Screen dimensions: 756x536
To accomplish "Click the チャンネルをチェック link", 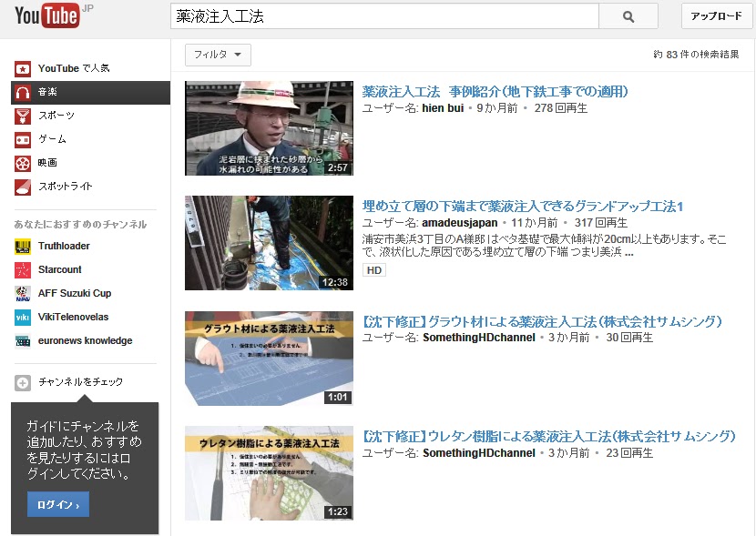I will [x=80, y=382].
